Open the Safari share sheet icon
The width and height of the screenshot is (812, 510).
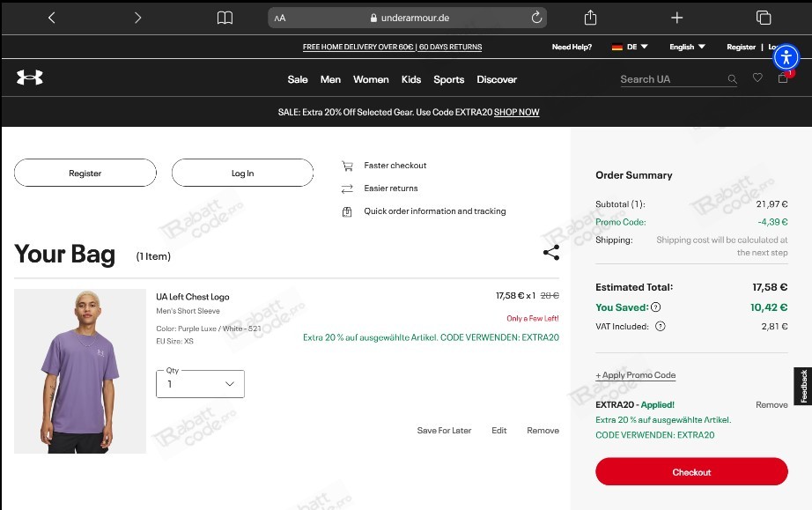click(590, 18)
